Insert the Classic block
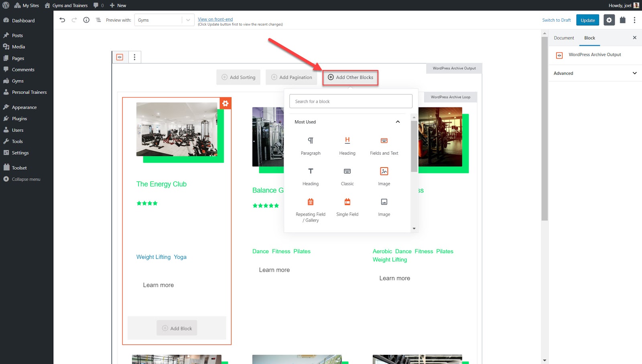 [347, 176]
